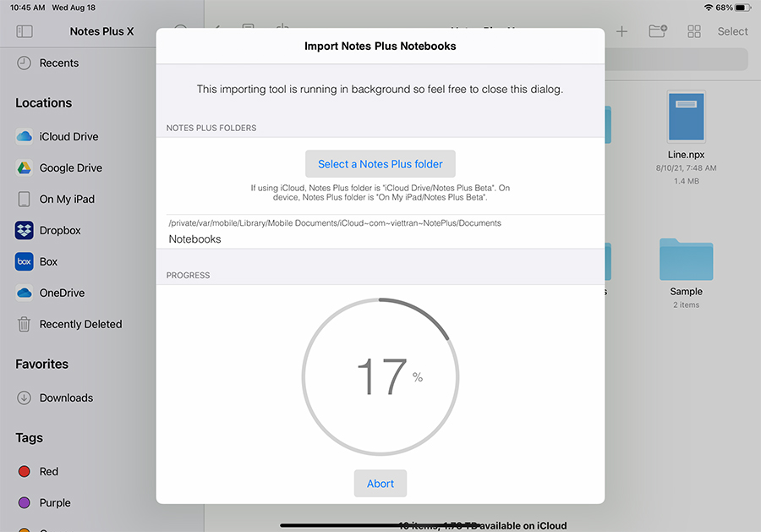This screenshot has width=761, height=532.
Task: Tap the Import Notes Plus Notebooks title
Action: point(380,47)
